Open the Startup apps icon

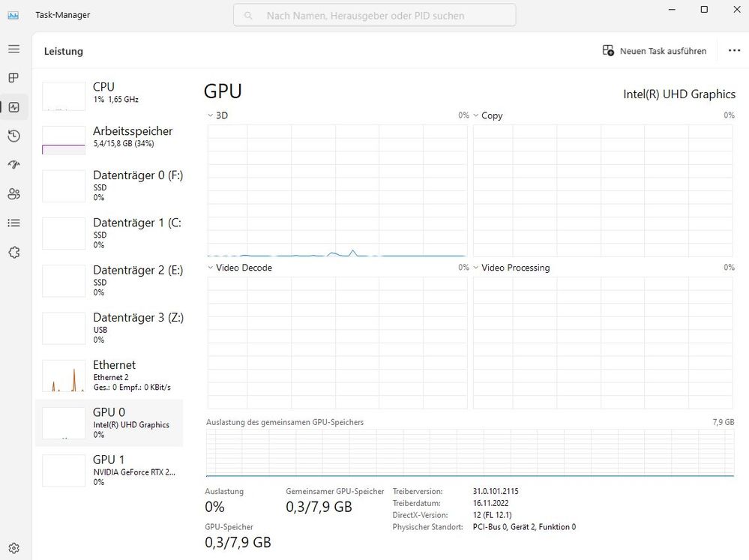(x=13, y=165)
